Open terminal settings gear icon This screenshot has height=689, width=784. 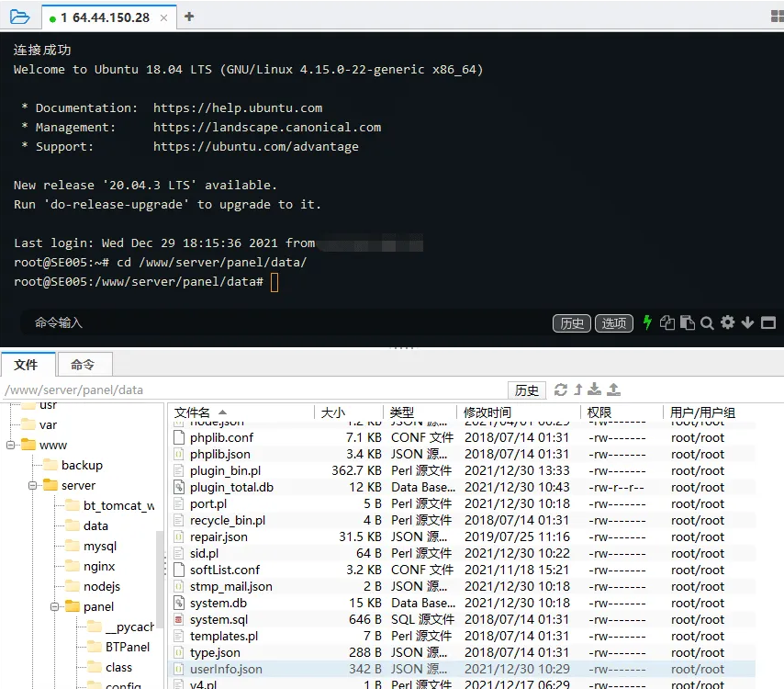(x=727, y=322)
